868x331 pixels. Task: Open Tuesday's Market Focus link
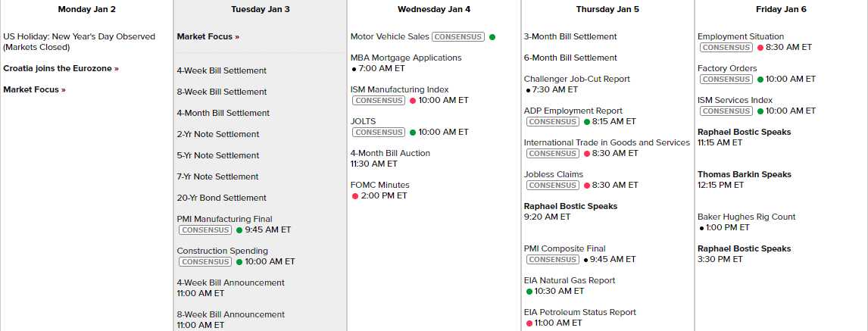pos(208,36)
